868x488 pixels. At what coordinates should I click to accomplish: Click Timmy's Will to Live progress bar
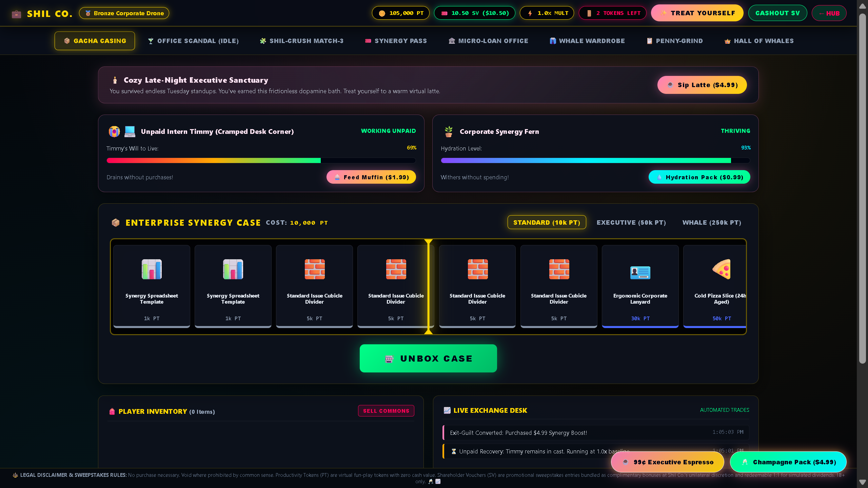(261, 160)
